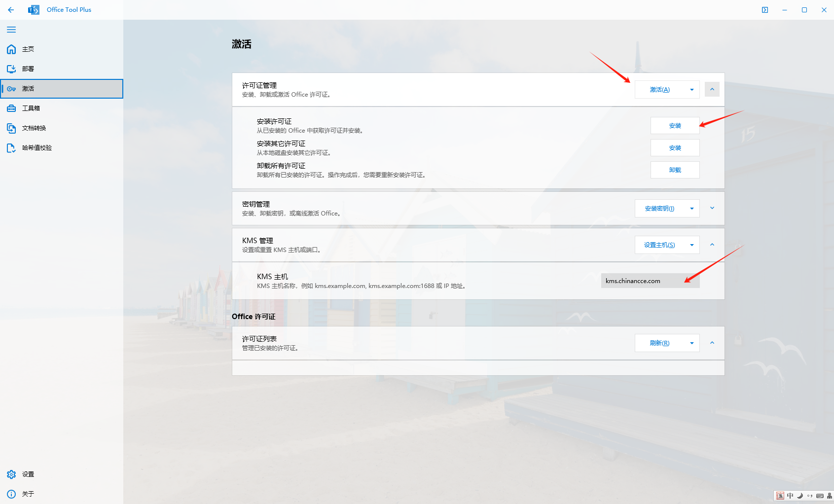Viewport: 834px width, 504px height.
Task: Go to 主页 home page
Action: coord(62,49)
